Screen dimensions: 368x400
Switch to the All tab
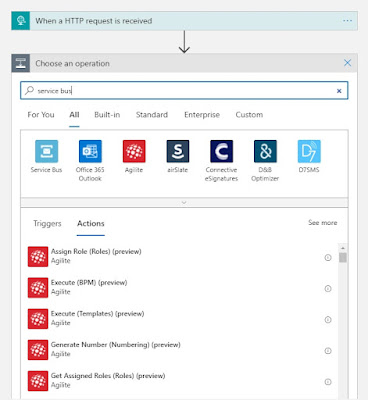pos(74,115)
